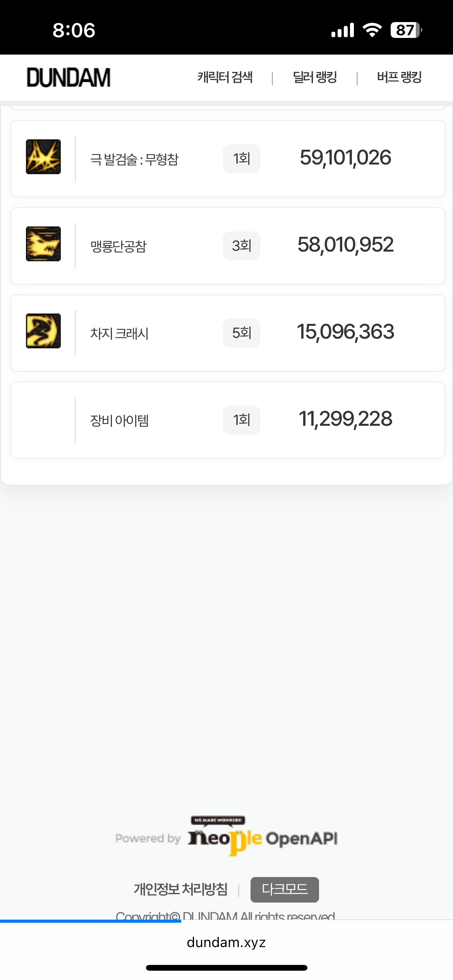453x980 pixels.
Task: Tap the 차지 크래시 skill icon
Action: 43,331
